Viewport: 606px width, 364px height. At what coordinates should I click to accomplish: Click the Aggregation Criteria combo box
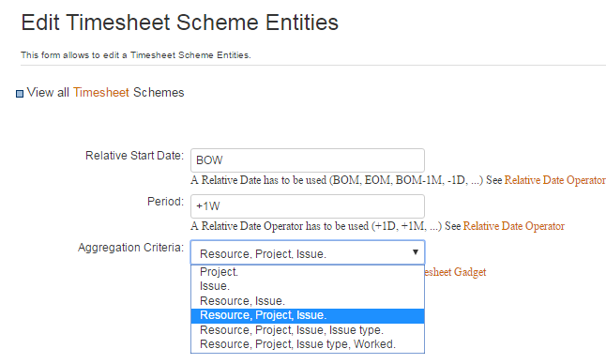click(308, 252)
